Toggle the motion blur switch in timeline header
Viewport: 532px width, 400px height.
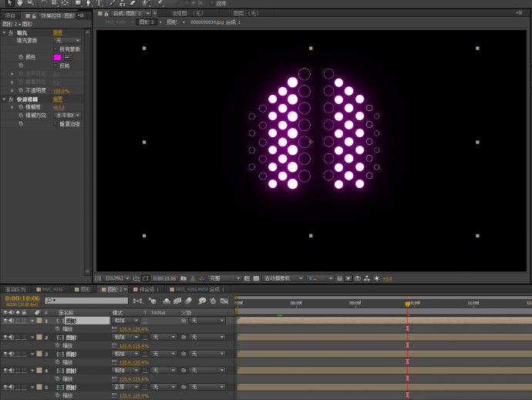(x=188, y=301)
